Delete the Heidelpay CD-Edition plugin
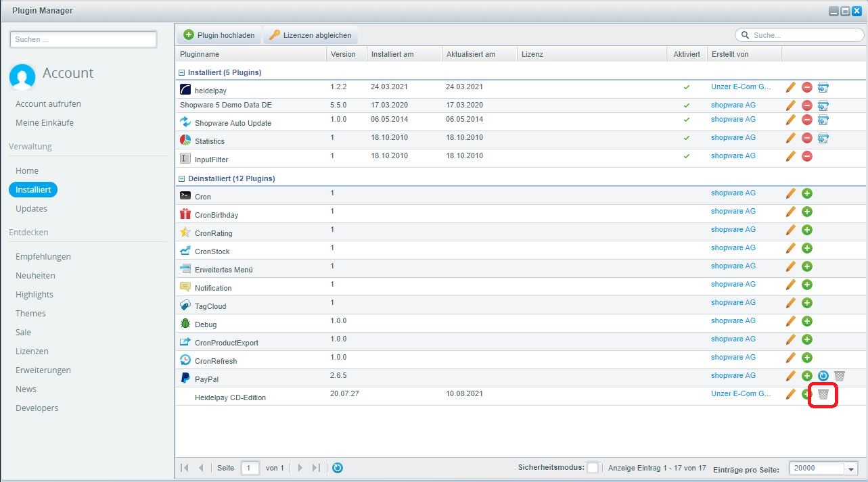Viewport: 868px width, 482px height. coord(823,394)
